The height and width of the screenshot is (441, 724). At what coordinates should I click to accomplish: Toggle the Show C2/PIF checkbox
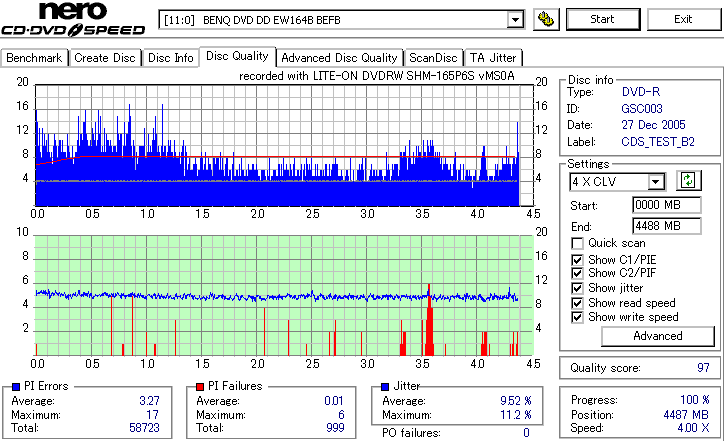pos(577,273)
